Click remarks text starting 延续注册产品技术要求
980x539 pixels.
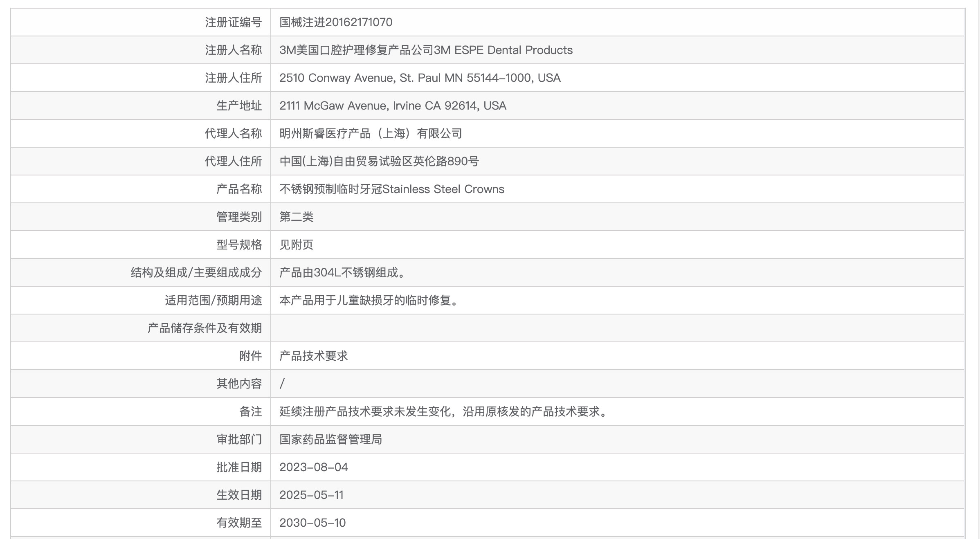pyautogui.click(x=443, y=411)
